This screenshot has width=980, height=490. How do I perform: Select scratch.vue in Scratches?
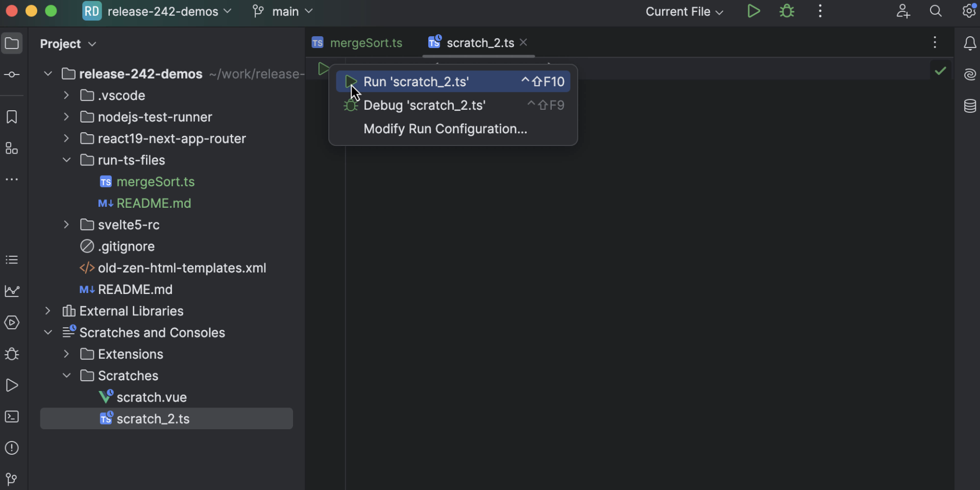[x=143, y=397]
